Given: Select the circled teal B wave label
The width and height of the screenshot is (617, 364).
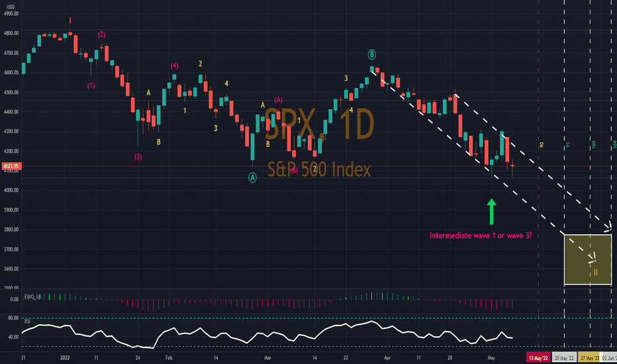Looking at the screenshot, I should [371, 54].
